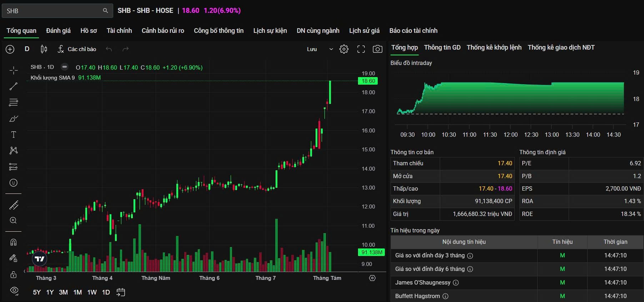This screenshot has height=302, width=644.
Task: Select the Tổng hợp panel tab
Action: (x=404, y=47)
